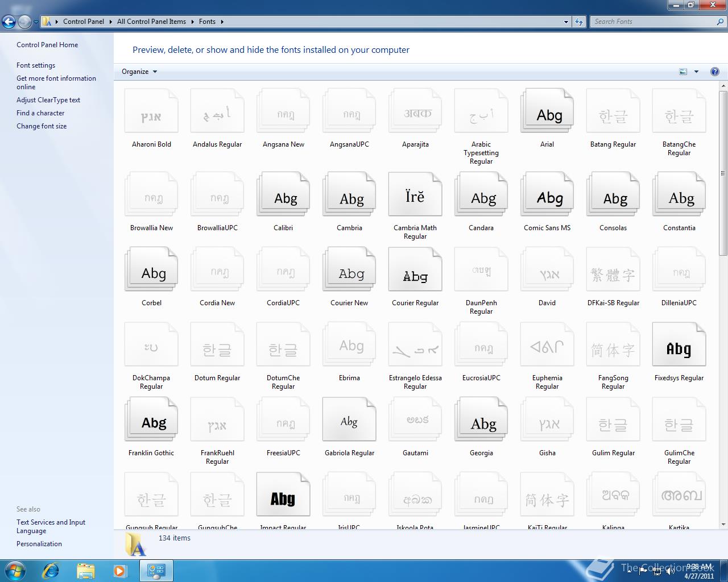The width and height of the screenshot is (728, 582).
Task: Select the Gabriola Regular font icon
Action: pyautogui.click(x=349, y=419)
